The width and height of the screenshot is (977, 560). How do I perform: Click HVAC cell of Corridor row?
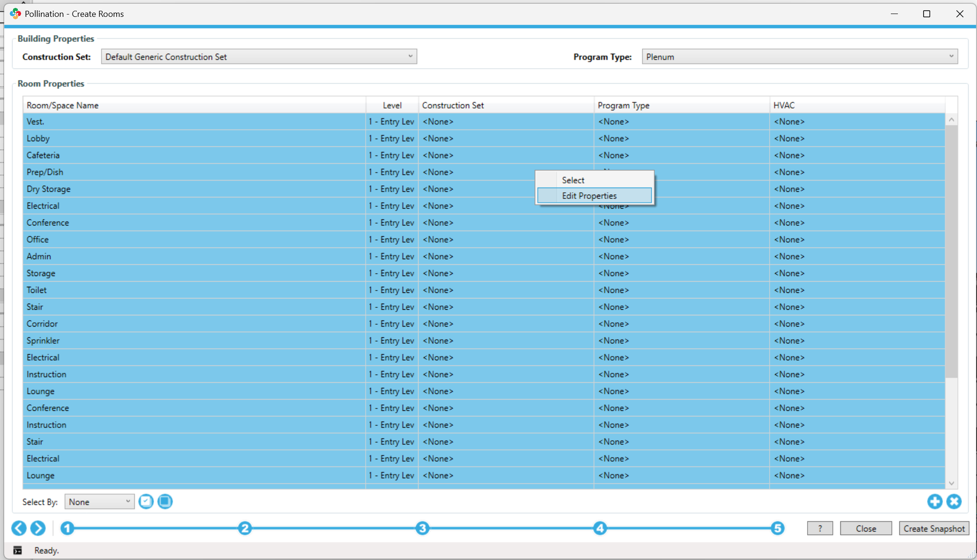(x=857, y=324)
